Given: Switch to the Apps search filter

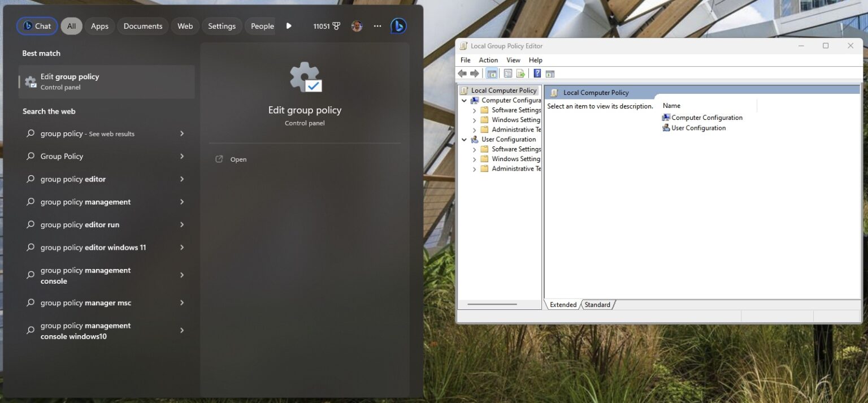Looking at the screenshot, I should tap(99, 25).
